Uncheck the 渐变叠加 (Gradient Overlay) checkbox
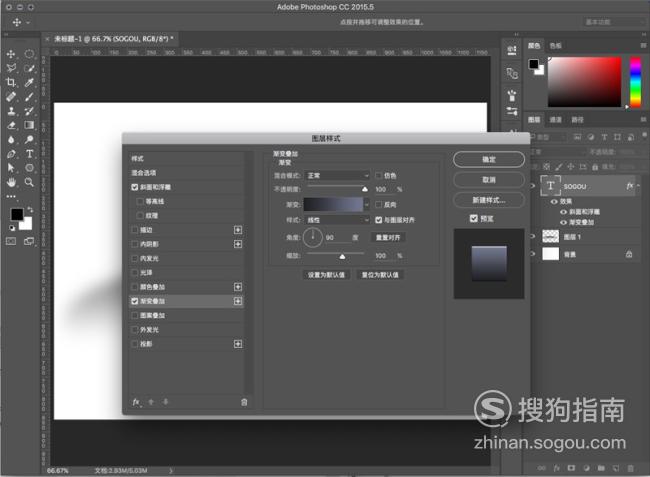The image size is (650, 477). 135,301
